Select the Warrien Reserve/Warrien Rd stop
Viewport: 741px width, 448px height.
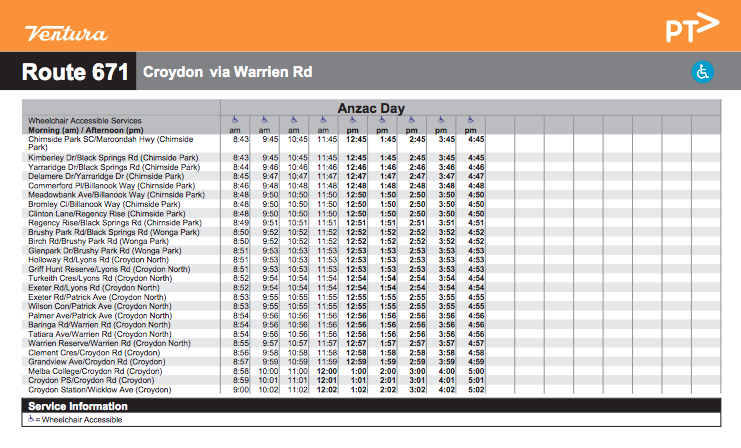pyautogui.click(x=109, y=343)
